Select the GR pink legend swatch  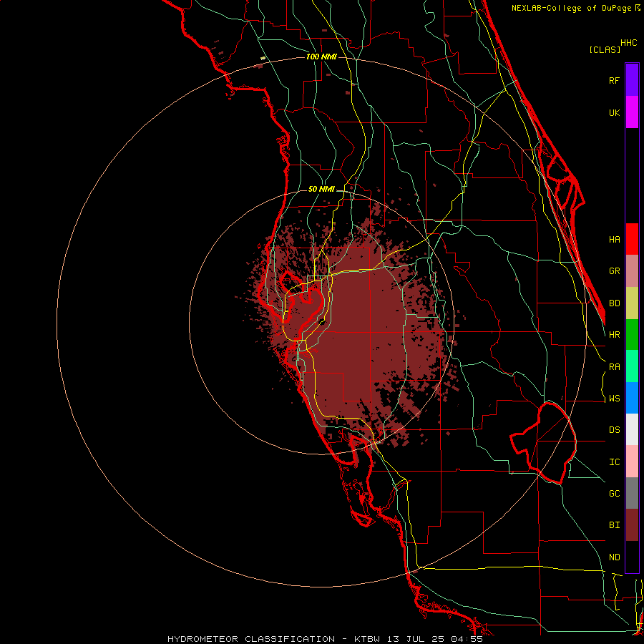pyautogui.click(x=632, y=271)
